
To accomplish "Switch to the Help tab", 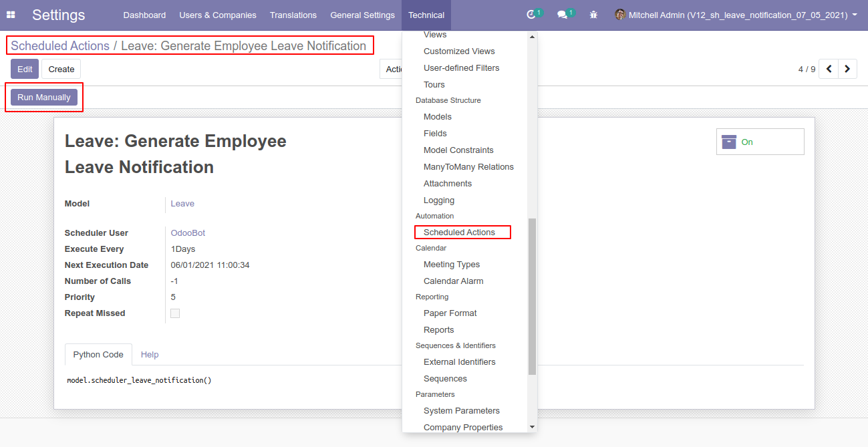I will point(150,355).
